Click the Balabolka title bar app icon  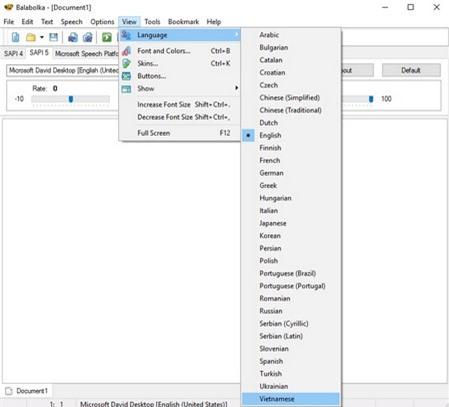click(x=8, y=7)
